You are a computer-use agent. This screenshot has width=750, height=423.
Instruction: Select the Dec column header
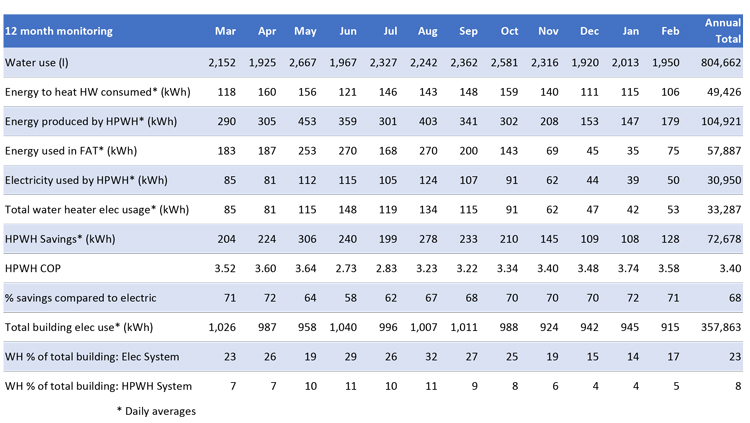point(589,31)
